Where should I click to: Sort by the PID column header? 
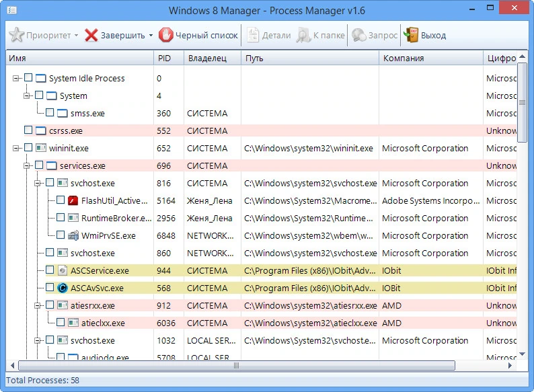[x=169, y=58]
